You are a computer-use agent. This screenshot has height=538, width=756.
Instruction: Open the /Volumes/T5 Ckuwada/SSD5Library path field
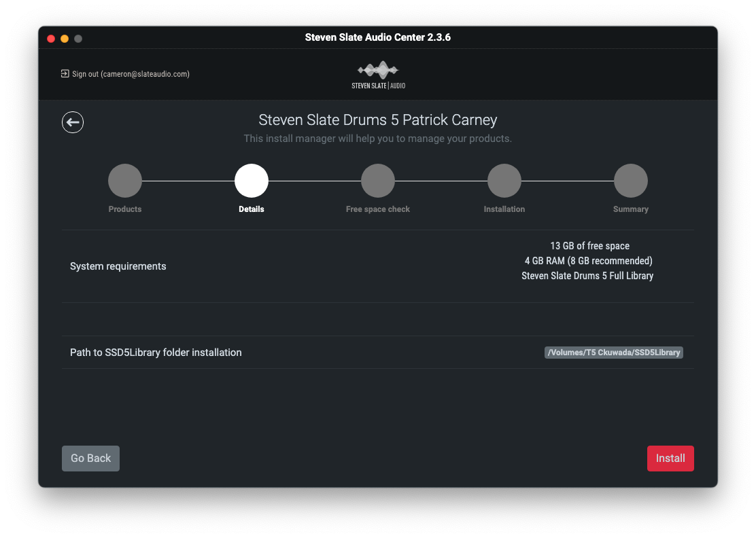(x=614, y=353)
